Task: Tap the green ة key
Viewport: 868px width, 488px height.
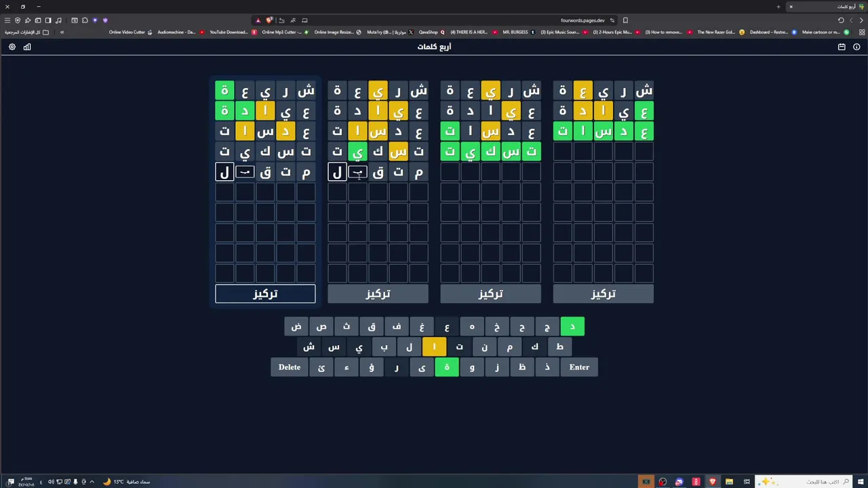Action: [x=447, y=367]
